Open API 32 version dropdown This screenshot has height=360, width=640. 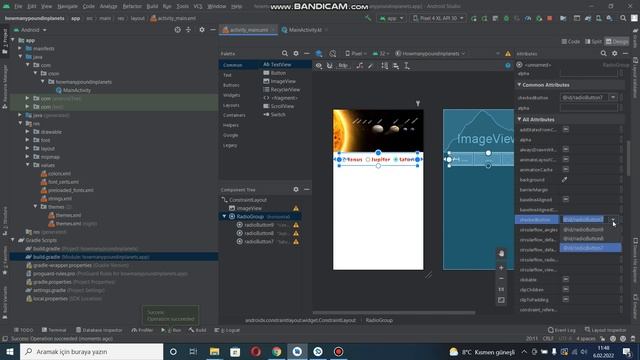click(x=381, y=53)
